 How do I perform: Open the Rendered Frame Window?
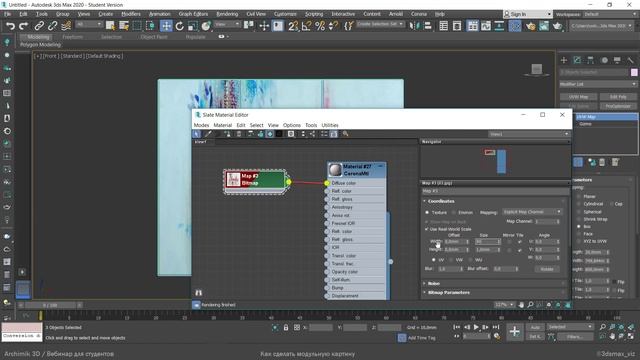544,26
